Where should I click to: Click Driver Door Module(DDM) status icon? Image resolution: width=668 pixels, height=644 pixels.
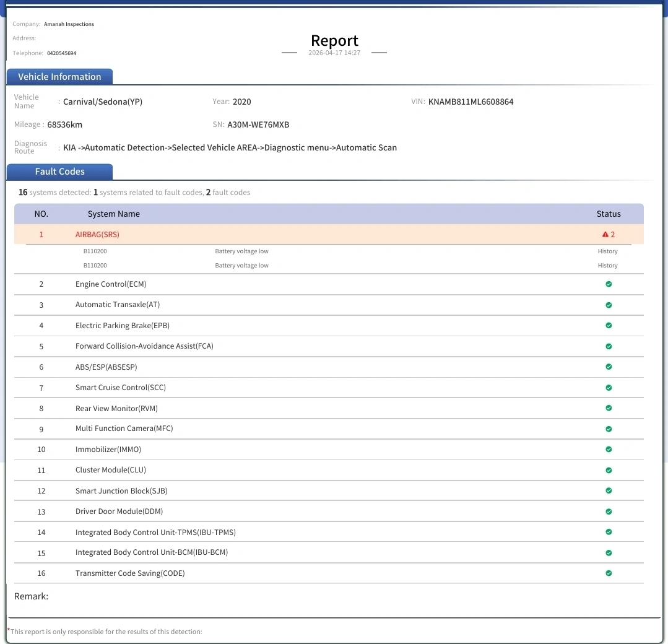click(609, 511)
